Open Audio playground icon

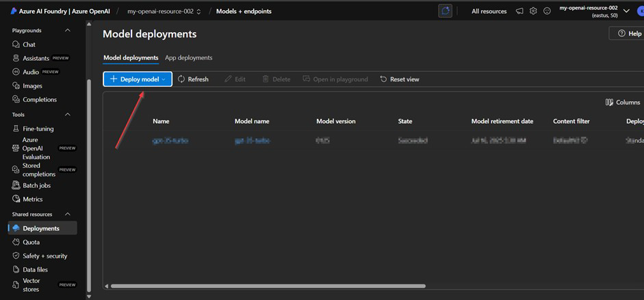pos(16,72)
